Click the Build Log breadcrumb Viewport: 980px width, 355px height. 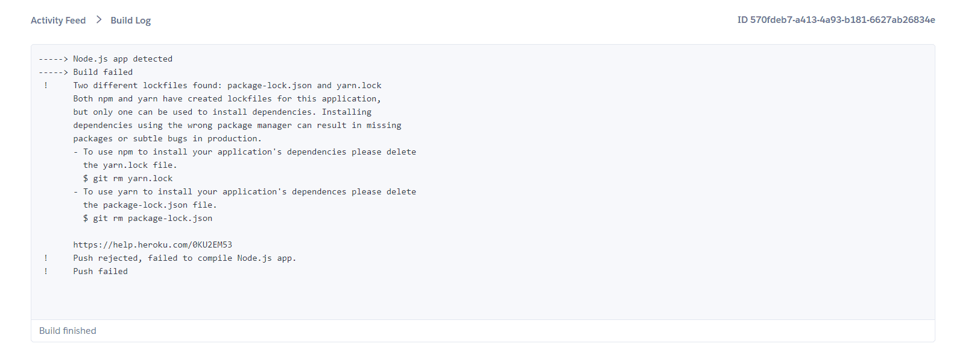(130, 21)
